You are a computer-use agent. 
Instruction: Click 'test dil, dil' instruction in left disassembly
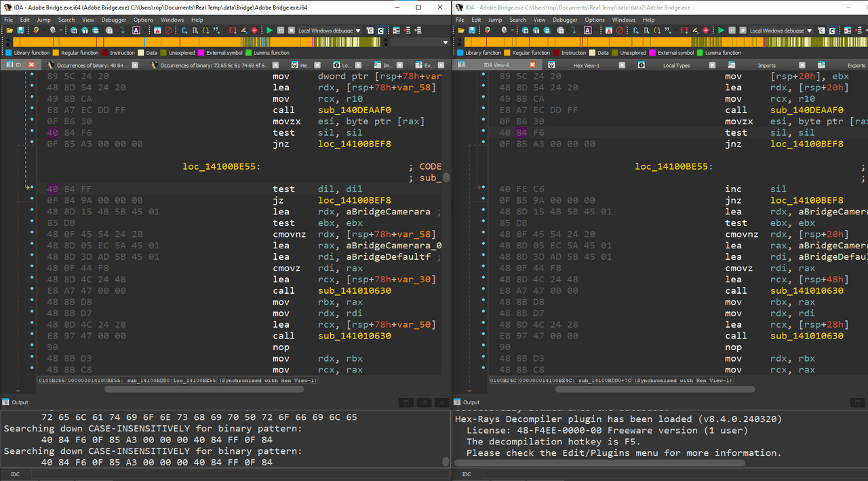click(317, 189)
